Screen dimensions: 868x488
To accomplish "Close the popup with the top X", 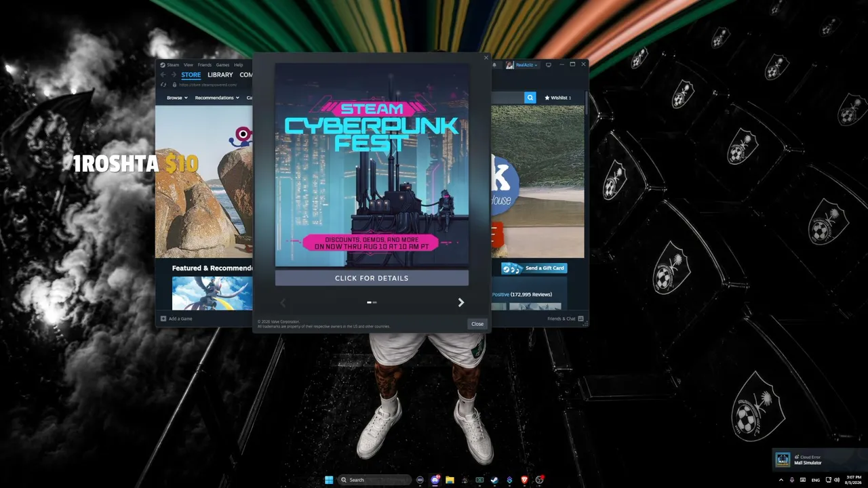I will (x=486, y=58).
